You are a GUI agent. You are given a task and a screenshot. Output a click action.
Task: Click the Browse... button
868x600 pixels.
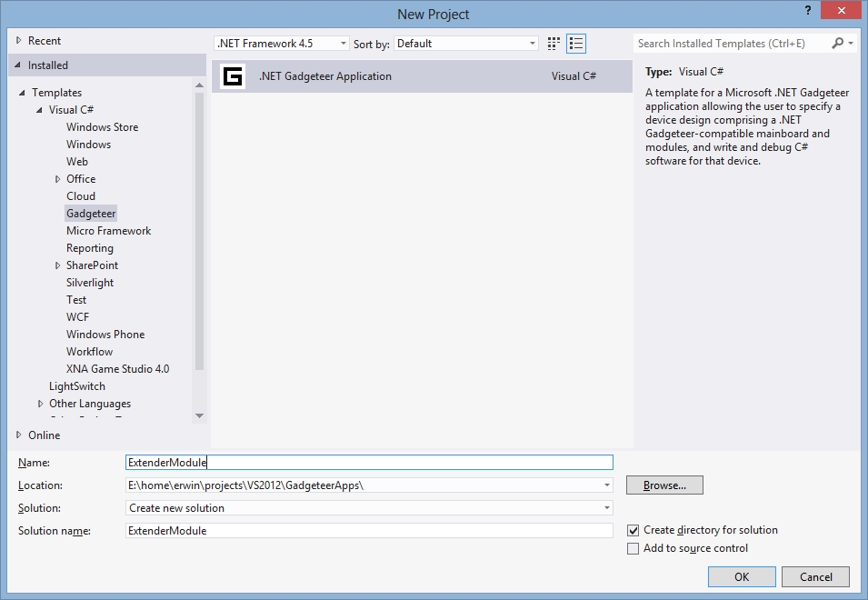click(664, 485)
